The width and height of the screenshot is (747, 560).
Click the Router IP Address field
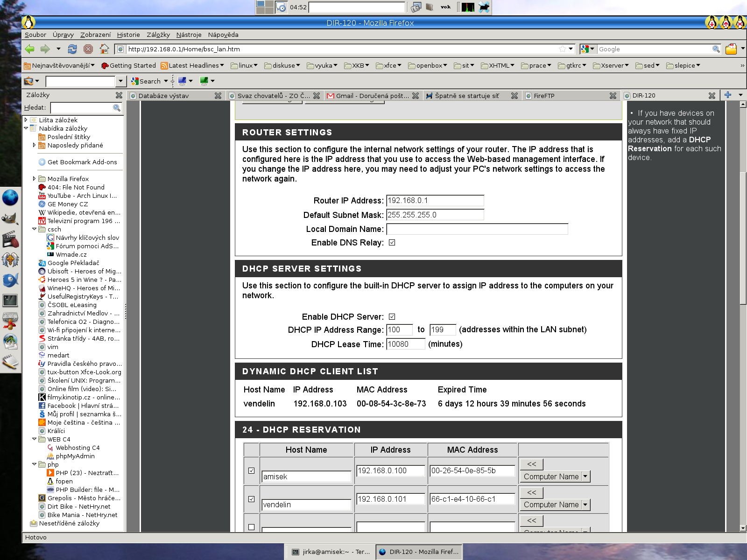(x=435, y=201)
